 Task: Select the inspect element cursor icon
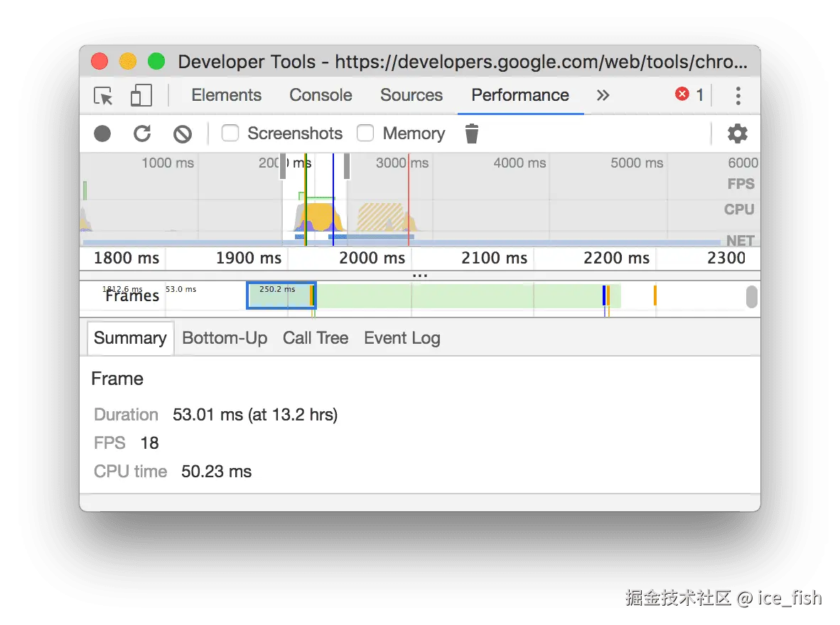click(x=104, y=96)
